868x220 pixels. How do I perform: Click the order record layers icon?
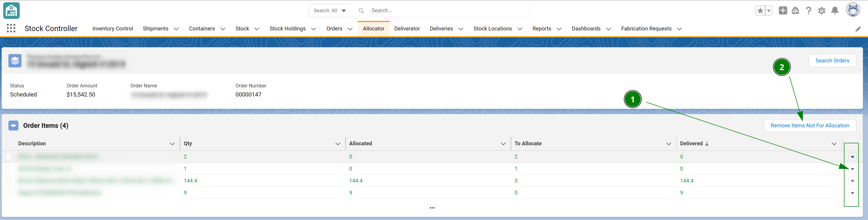click(x=15, y=61)
